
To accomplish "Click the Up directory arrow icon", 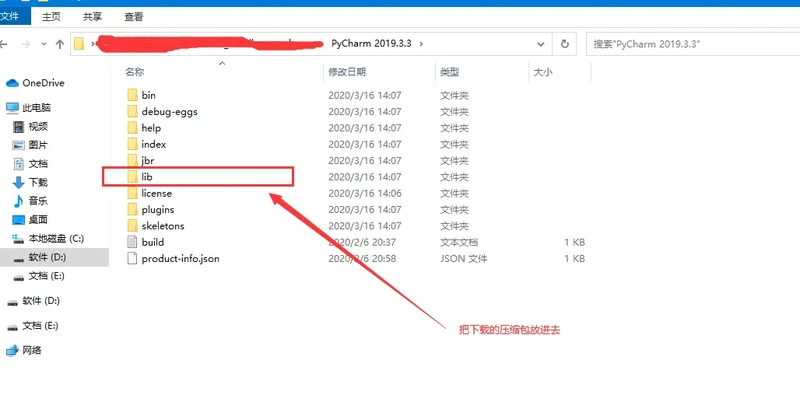I will pos(59,44).
